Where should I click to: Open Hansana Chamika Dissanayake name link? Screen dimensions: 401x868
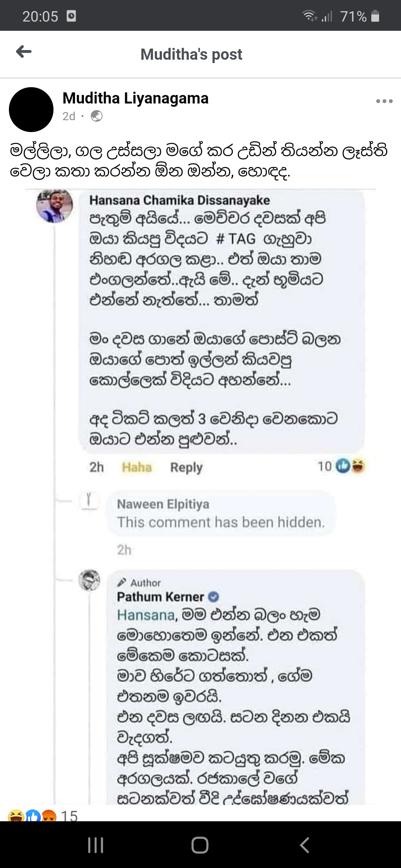coord(179,200)
